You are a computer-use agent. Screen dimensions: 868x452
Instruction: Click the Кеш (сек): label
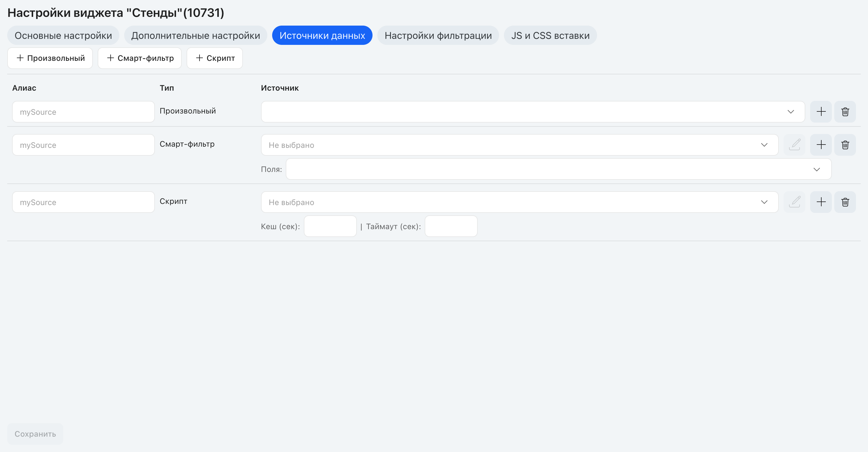(x=280, y=226)
